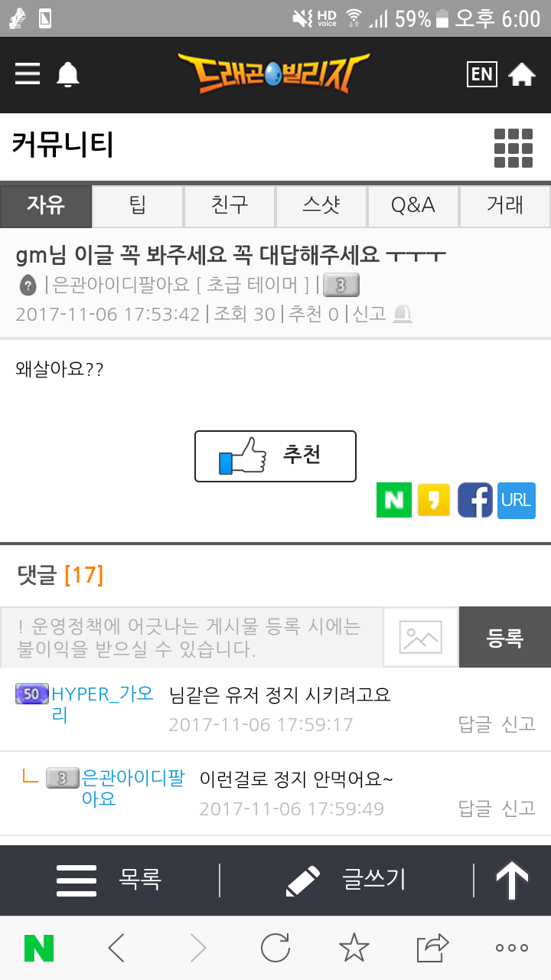This screenshot has height=980, width=551.
Task: Open the 거래 tab
Action: tap(505, 205)
